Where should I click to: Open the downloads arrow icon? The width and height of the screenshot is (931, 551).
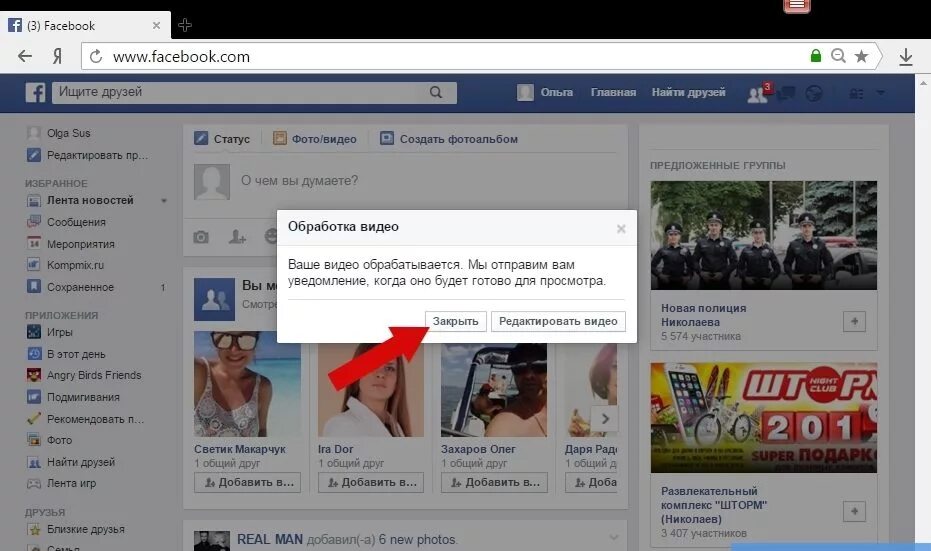(905, 57)
